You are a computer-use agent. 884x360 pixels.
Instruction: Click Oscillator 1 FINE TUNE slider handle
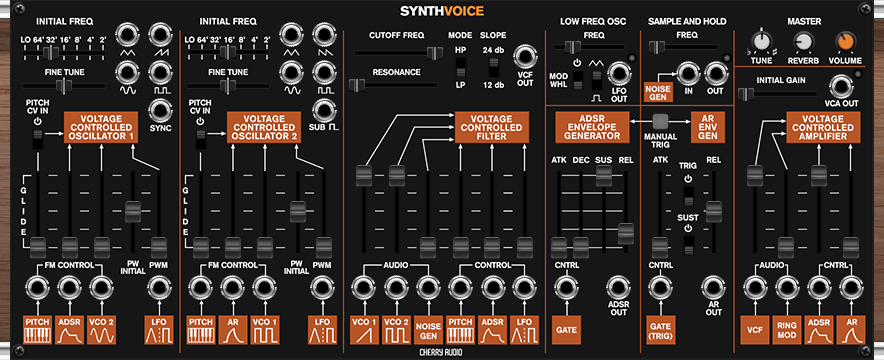[64, 86]
